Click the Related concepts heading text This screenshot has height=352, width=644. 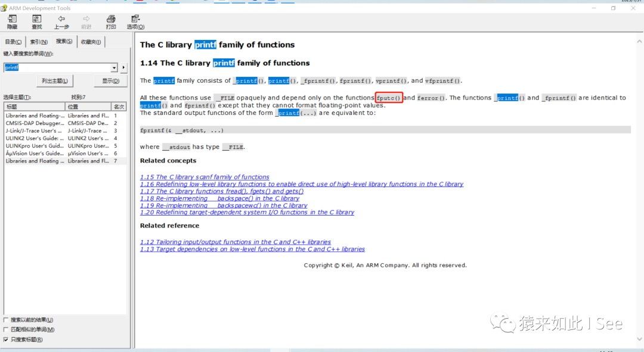tap(168, 161)
